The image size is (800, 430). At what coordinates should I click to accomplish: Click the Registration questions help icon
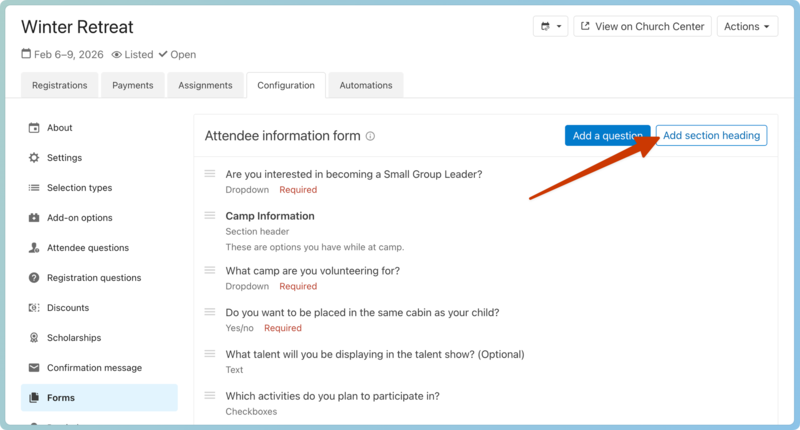tap(34, 278)
